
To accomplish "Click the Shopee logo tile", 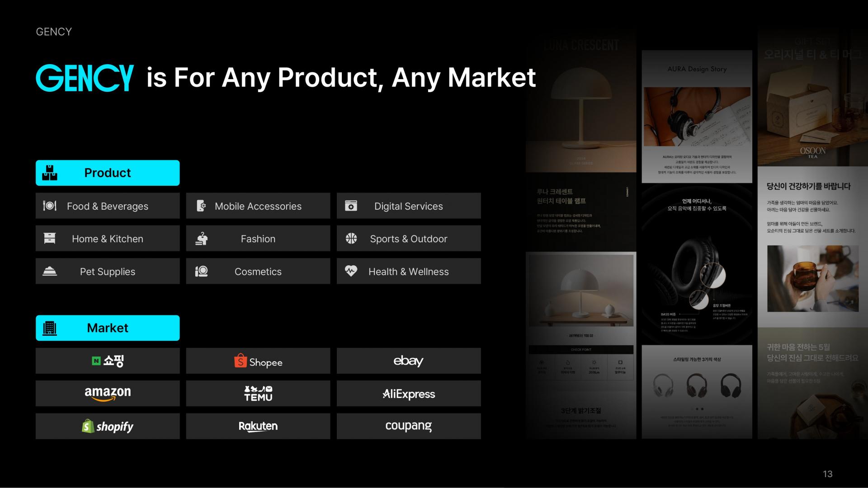I will (258, 361).
